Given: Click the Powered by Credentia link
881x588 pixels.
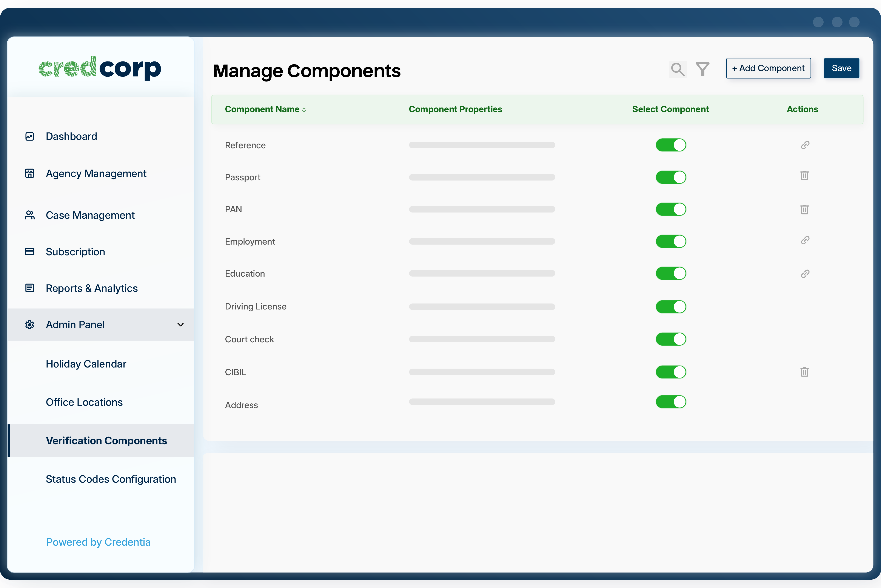Looking at the screenshot, I should [x=98, y=542].
